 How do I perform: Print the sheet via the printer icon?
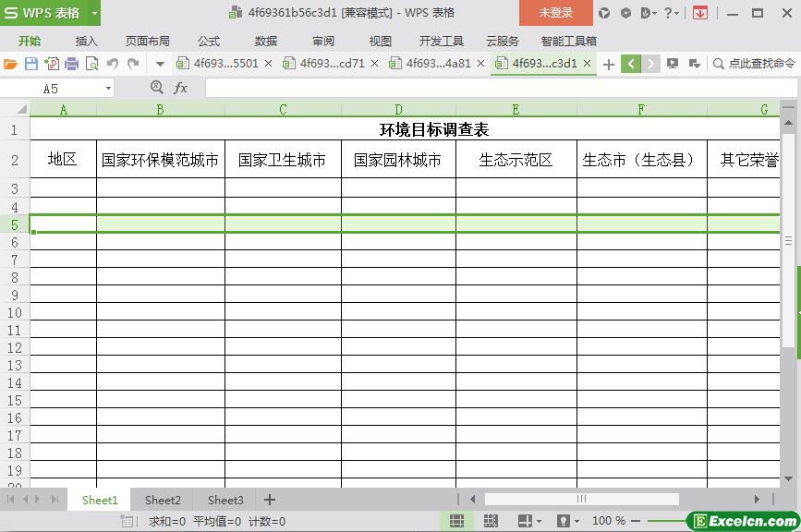click(71, 64)
